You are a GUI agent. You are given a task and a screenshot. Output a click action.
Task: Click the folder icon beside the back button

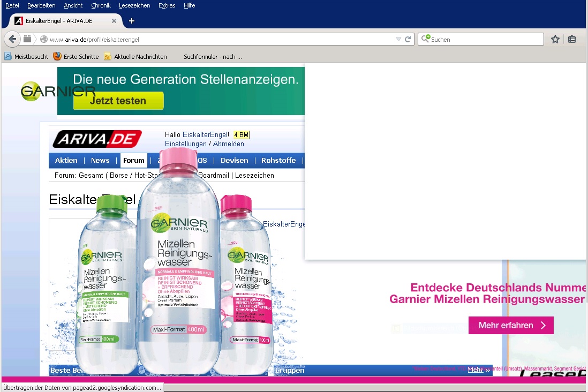pyautogui.click(x=27, y=39)
